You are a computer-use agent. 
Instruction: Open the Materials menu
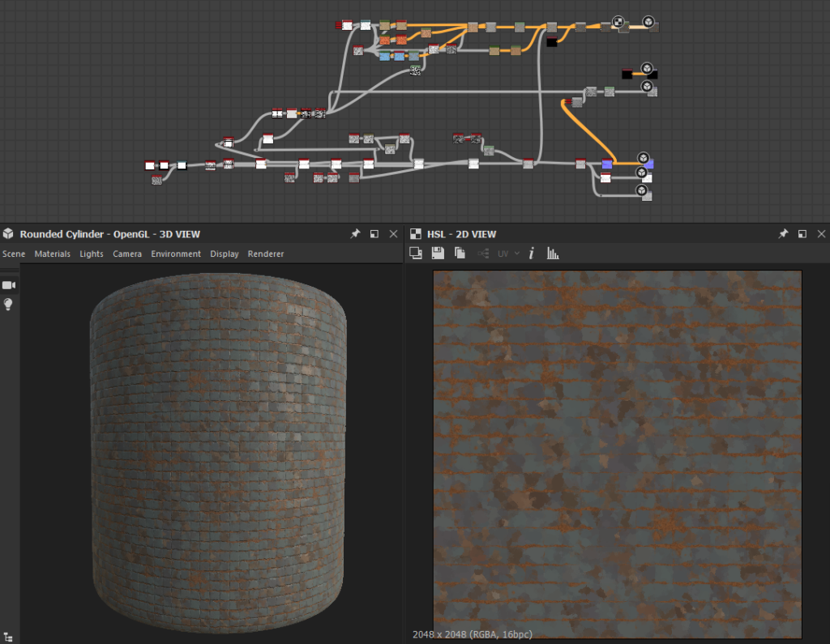[52, 254]
